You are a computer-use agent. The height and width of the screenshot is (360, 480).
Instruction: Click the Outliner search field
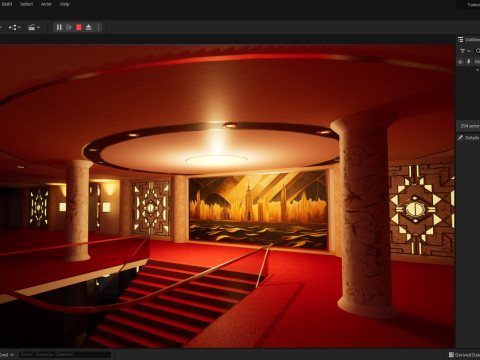point(477,51)
